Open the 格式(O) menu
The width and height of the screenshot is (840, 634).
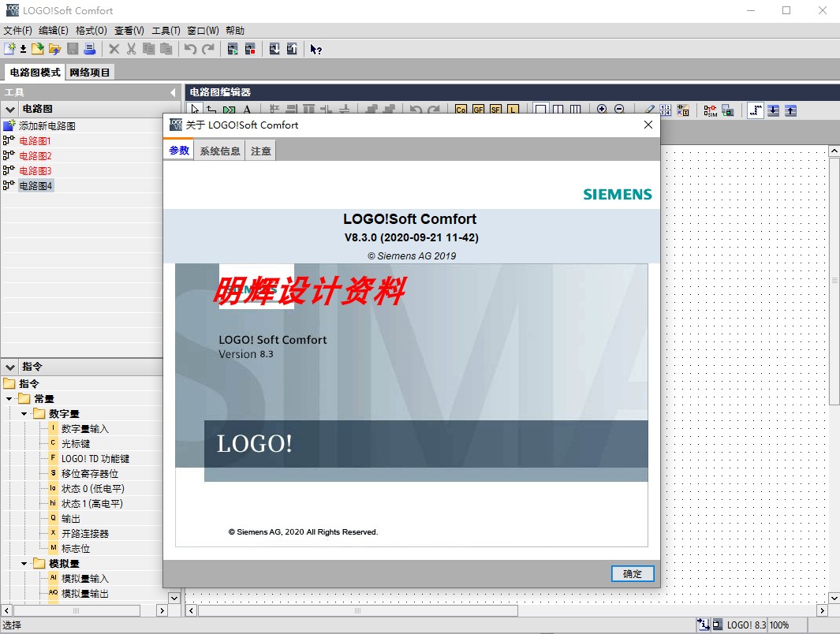click(91, 31)
